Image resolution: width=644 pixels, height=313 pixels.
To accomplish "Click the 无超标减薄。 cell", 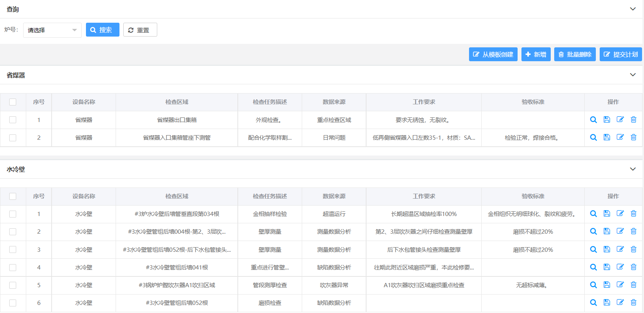I will tap(533, 285).
